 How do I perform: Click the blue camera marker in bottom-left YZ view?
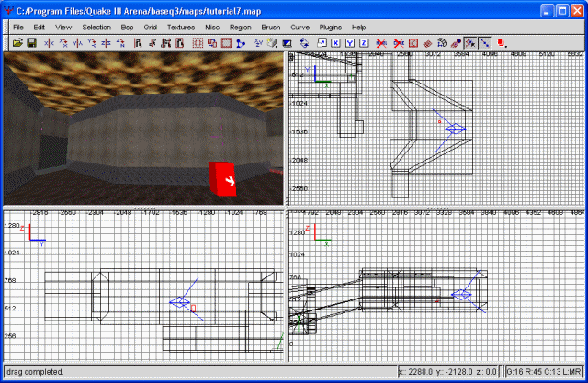[180, 302]
